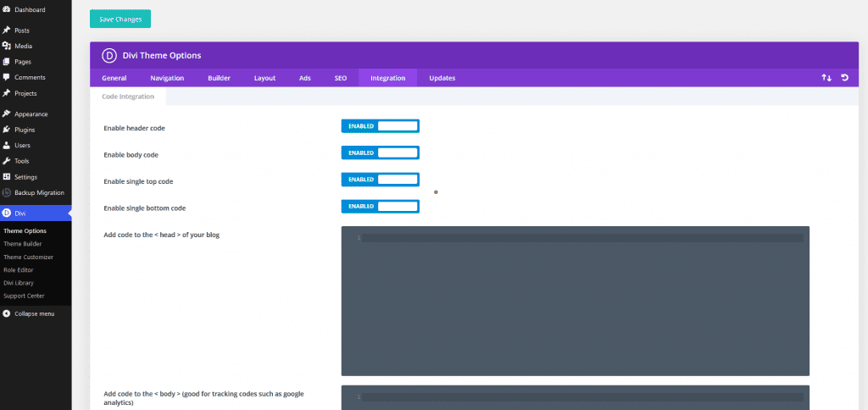Click the 'Enable single bottom code' label
This screenshot has width=868, height=410.
(x=144, y=208)
